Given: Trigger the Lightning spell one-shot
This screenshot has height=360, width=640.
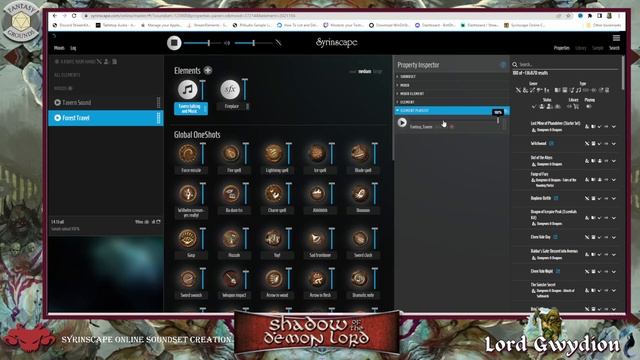Looking at the screenshot, I should pyautogui.click(x=273, y=153).
